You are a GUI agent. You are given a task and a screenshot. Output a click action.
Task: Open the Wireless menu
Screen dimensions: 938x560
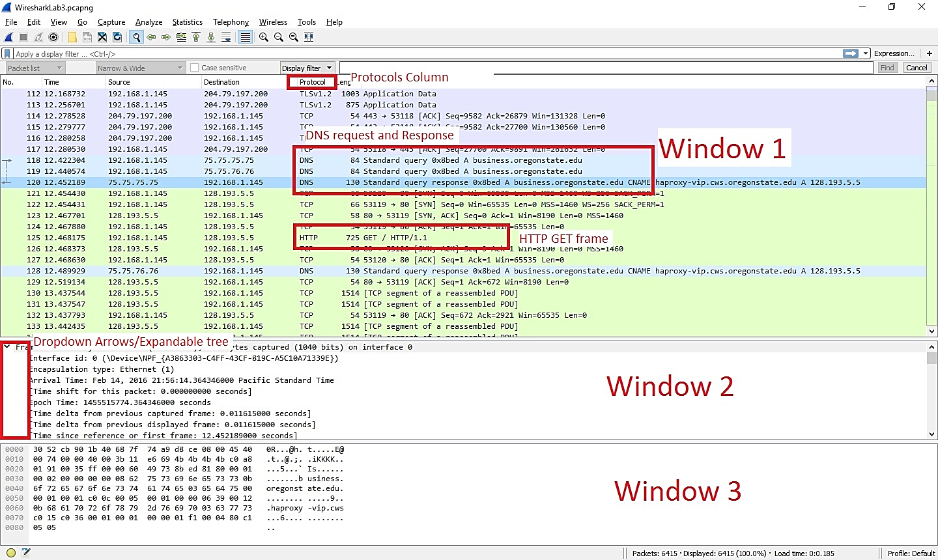click(273, 21)
